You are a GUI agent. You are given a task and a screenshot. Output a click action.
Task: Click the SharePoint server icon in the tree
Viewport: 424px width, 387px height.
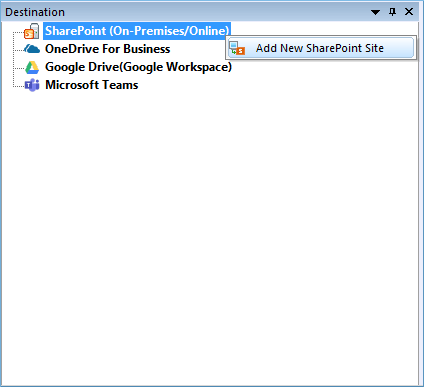[32, 31]
